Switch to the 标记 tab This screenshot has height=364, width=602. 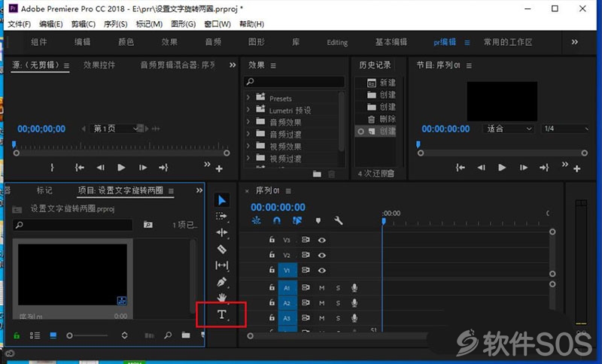click(x=44, y=190)
